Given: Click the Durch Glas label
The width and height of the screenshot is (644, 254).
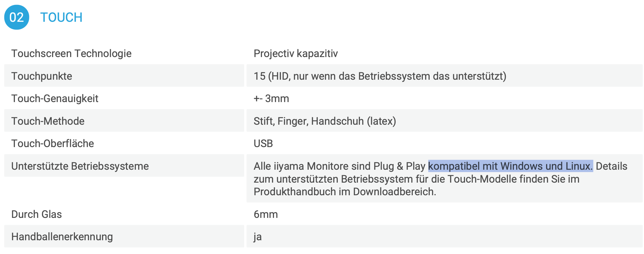Looking at the screenshot, I should point(36,214).
